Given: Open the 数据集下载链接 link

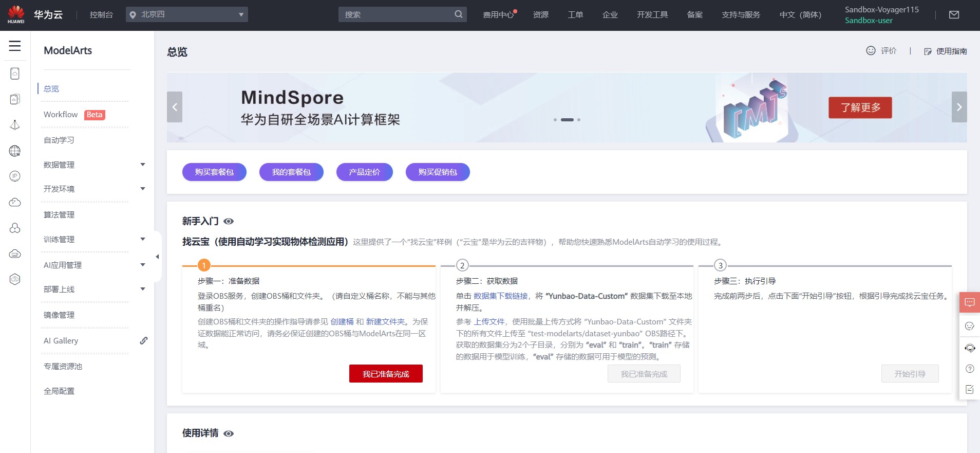Looking at the screenshot, I should point(500,296).
